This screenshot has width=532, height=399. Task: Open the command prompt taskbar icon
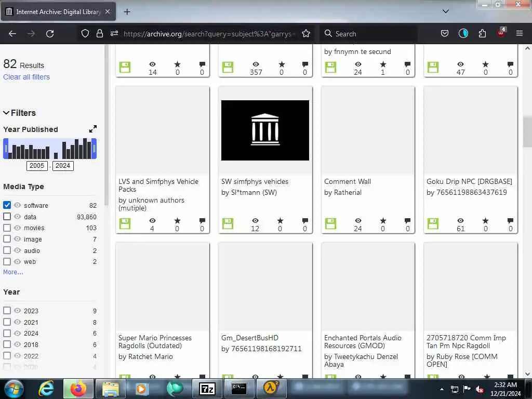coord(238,389)
